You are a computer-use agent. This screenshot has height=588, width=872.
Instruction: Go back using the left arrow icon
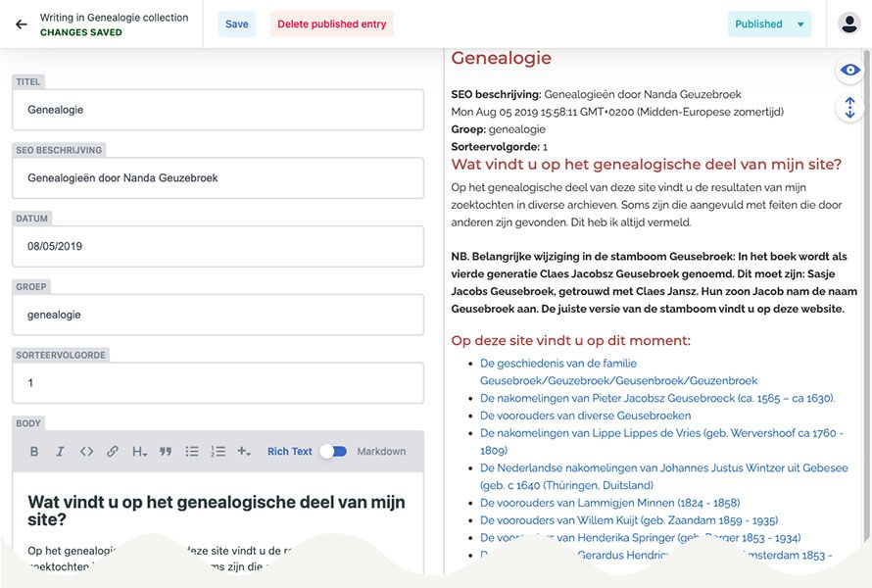[x=22, y=24]
